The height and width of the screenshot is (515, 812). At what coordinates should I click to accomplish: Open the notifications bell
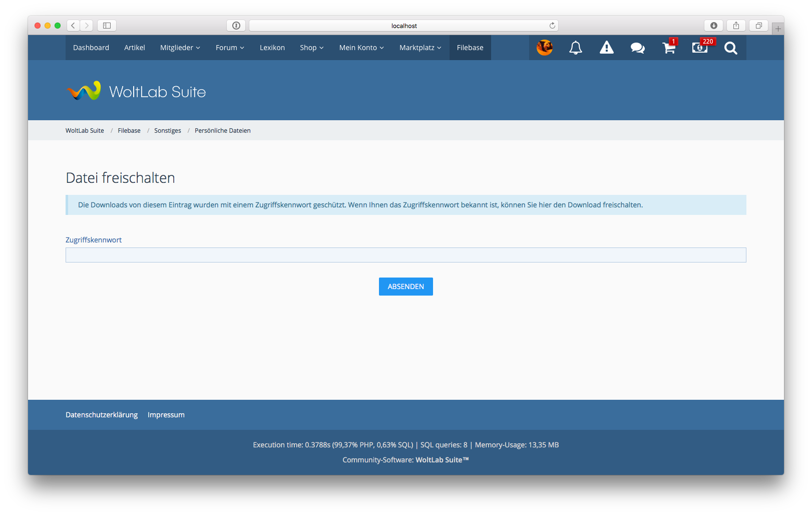coord(575,48)
